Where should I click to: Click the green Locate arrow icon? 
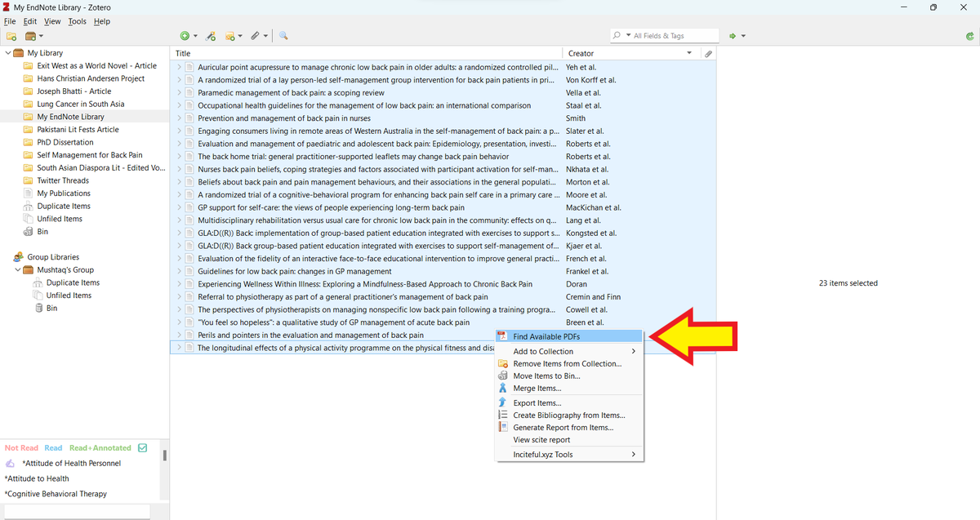point(733,36)
